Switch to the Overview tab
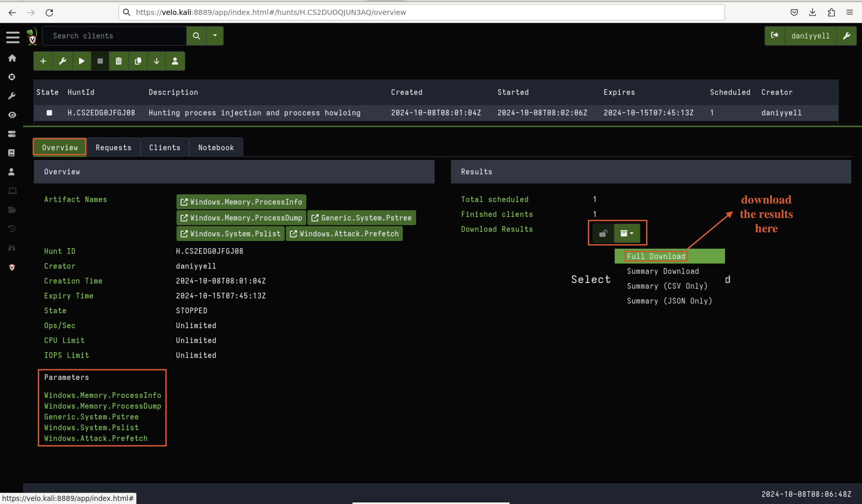This screenshot has height=504, width=862. click(60, 147)
